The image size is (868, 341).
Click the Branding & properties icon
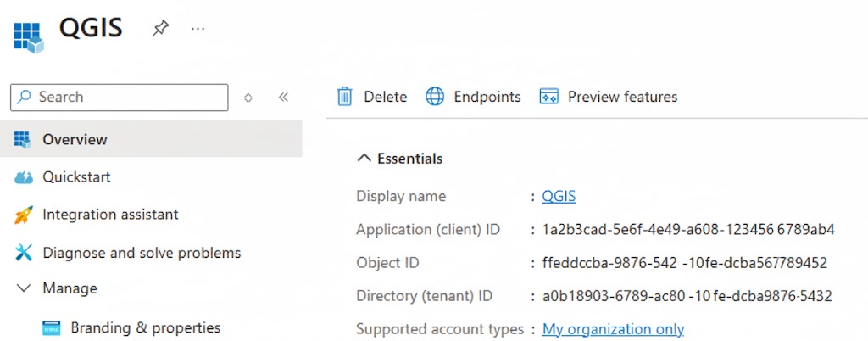point(52,327)
